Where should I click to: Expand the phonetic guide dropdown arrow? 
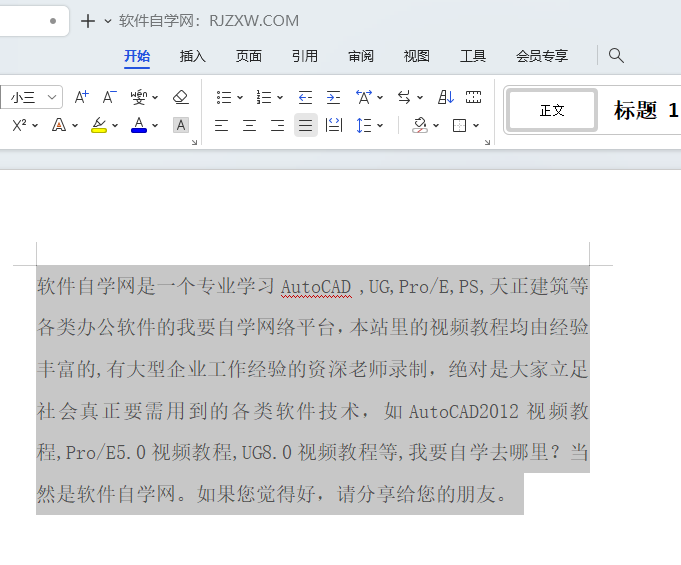(155, 98)
